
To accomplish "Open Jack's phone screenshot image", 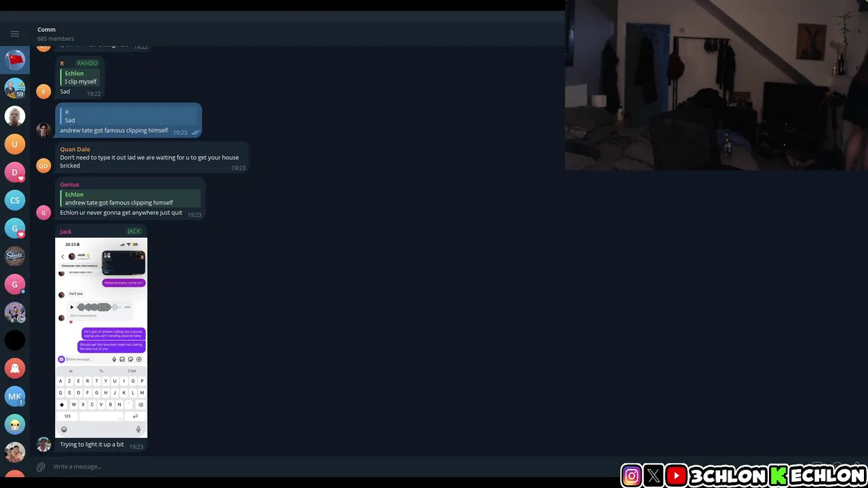I will [x=101, y=338].
